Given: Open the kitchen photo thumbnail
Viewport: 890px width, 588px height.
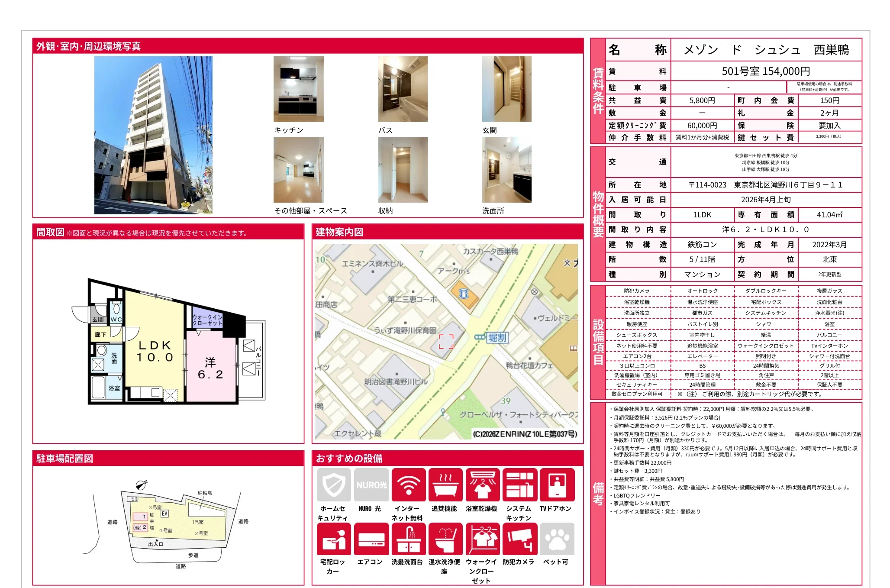Looking at the screenshot, I should click(298, 89).
